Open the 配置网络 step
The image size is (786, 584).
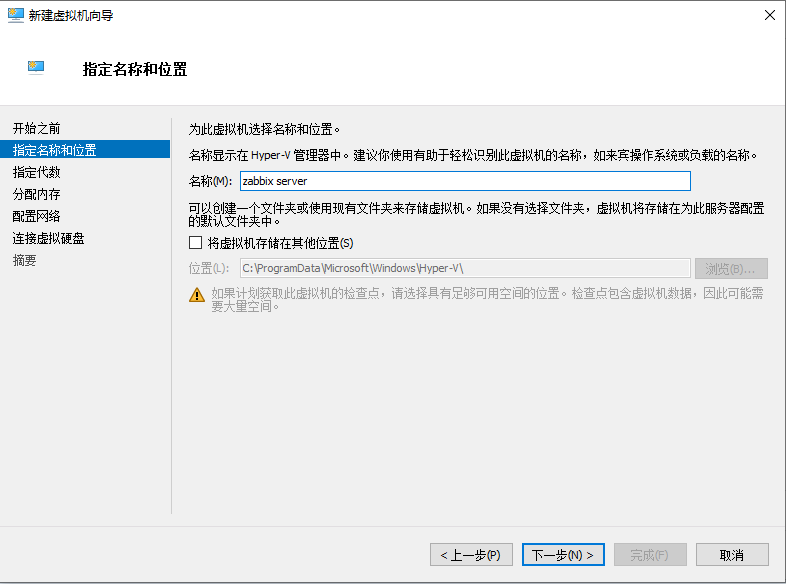coord(37,217)
